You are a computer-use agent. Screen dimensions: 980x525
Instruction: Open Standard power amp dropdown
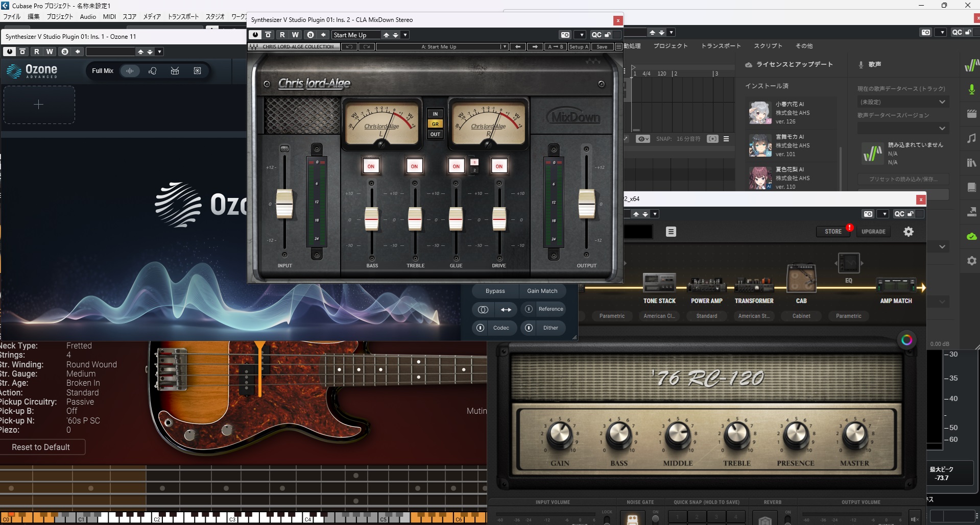click(707, 316)
